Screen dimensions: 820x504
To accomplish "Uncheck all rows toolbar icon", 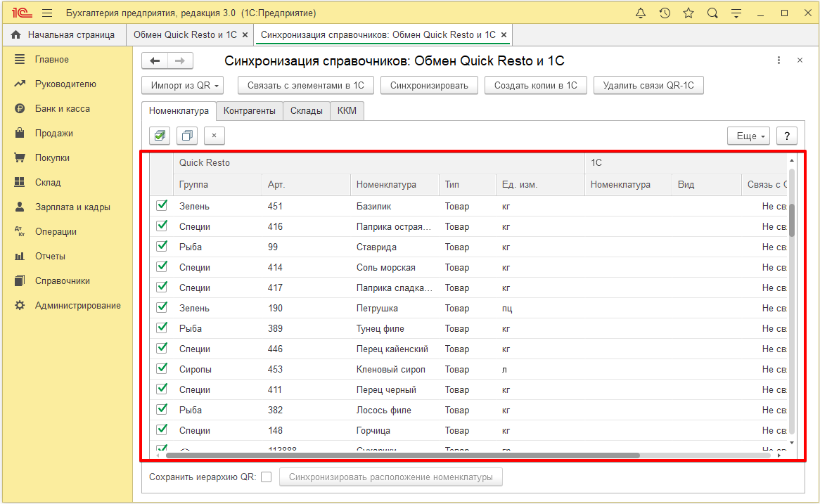I will point(186,136).
